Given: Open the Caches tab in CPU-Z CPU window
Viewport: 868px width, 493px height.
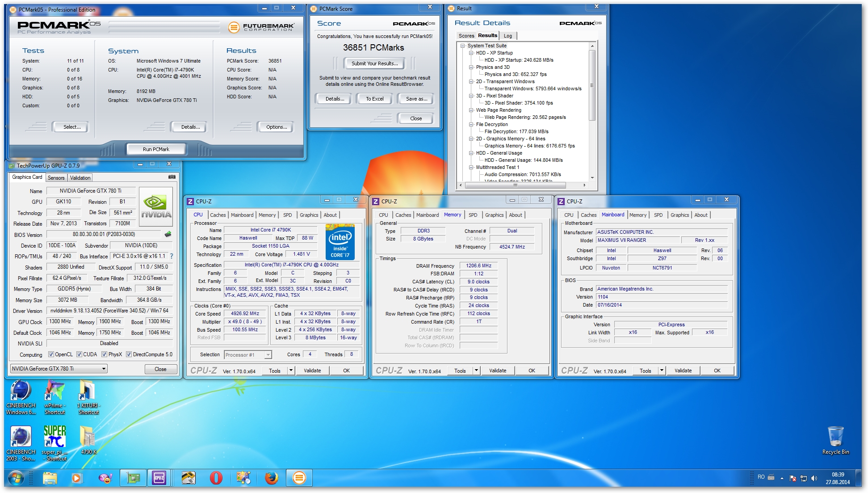Looking at the screenshot, I should [x=218, y=215].
